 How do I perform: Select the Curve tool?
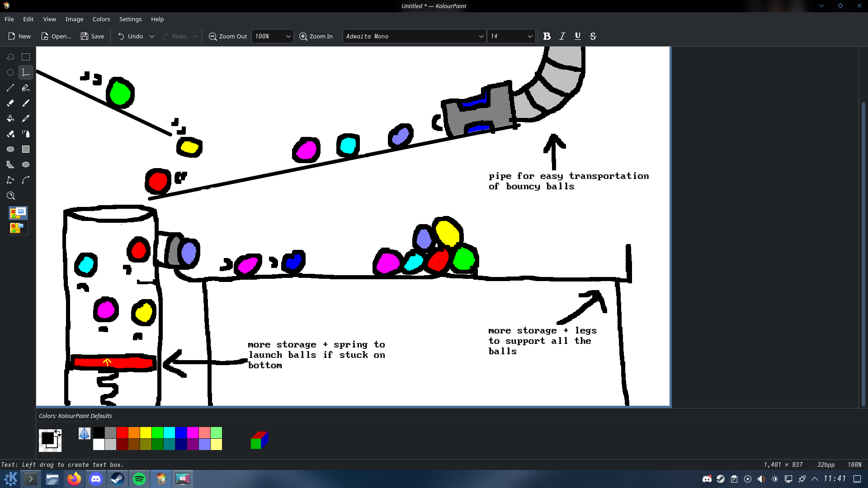coord(26,180)
